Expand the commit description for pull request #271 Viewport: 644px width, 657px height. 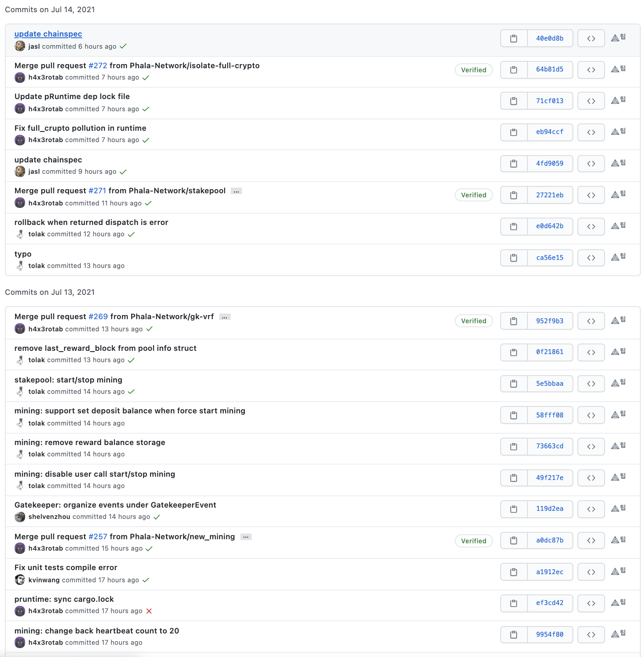pyautogui.click(x=236, y=191)
